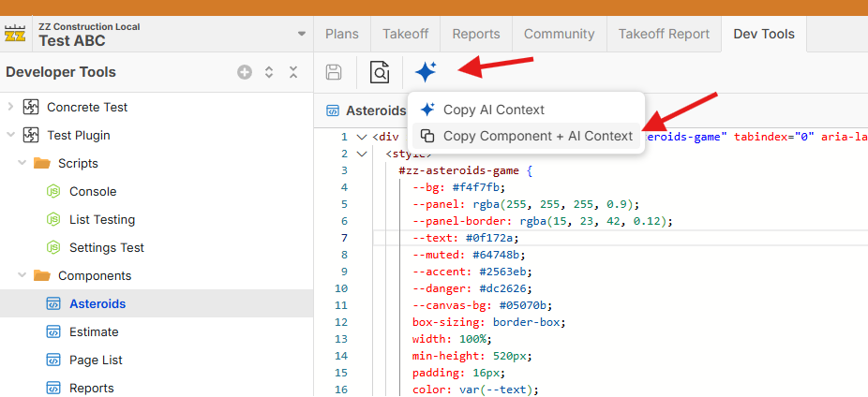This screenshot has width=868, height=397.
Task: Collapse the Test Plugin node
Action: pos(10,135)
